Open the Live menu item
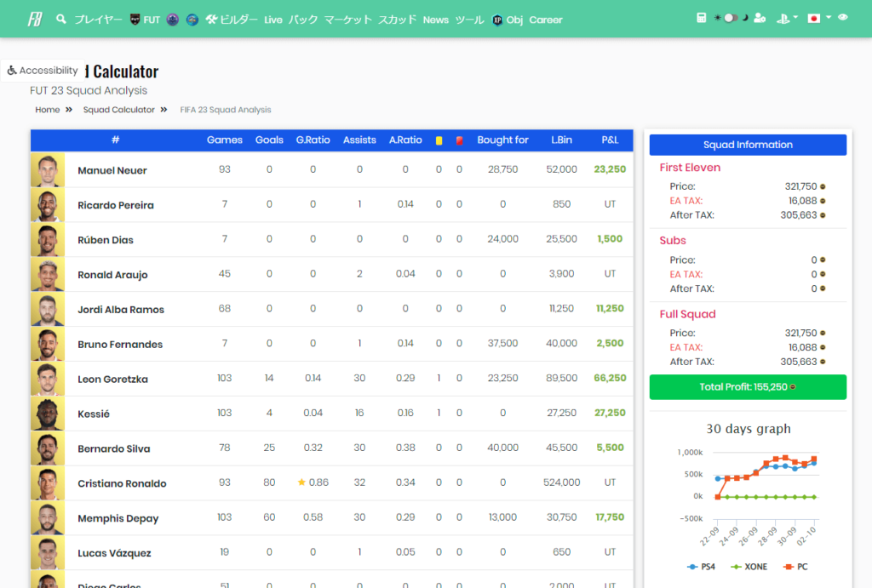 pyautogui.click(x=273, y=20)
